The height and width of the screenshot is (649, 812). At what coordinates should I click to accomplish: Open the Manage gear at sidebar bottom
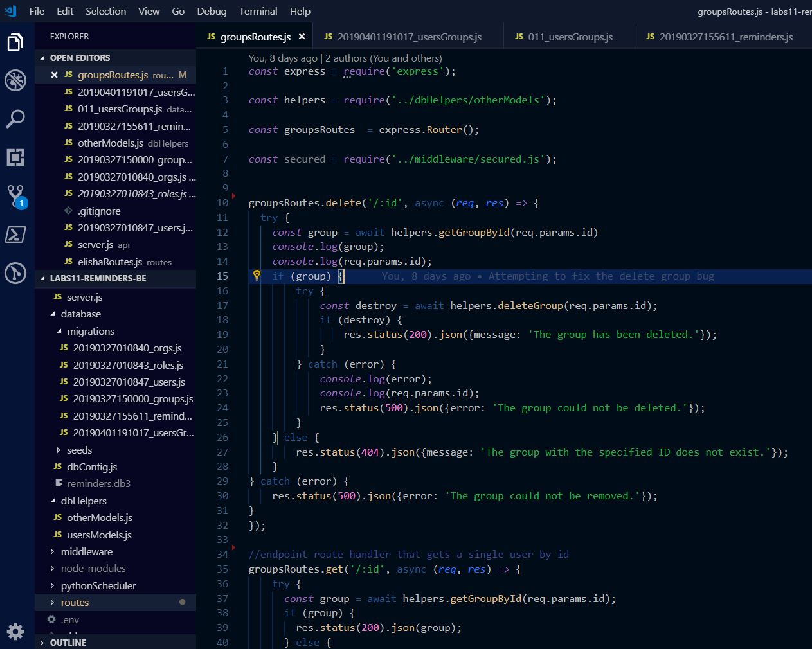pyautogui.click(x=15, y=632)
